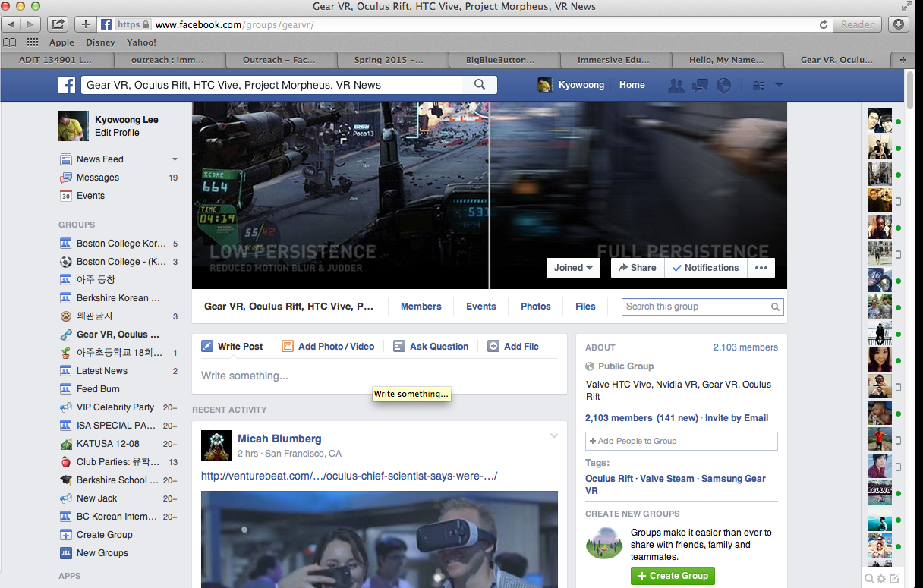
Task: Select the Write Post composer tab
Action: click(232, 346)
